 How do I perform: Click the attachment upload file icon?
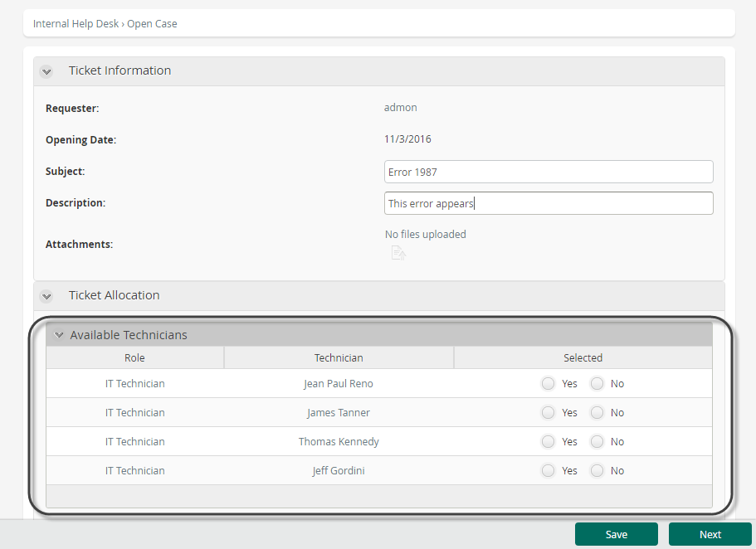[x=398, y=253]
